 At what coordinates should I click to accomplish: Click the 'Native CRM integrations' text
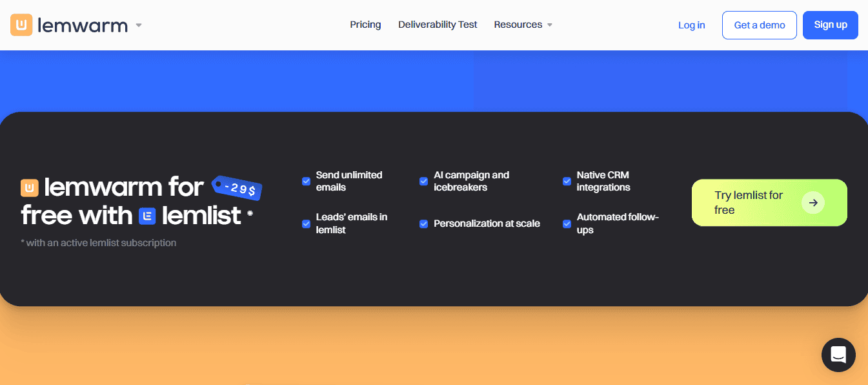click(603, 181)
